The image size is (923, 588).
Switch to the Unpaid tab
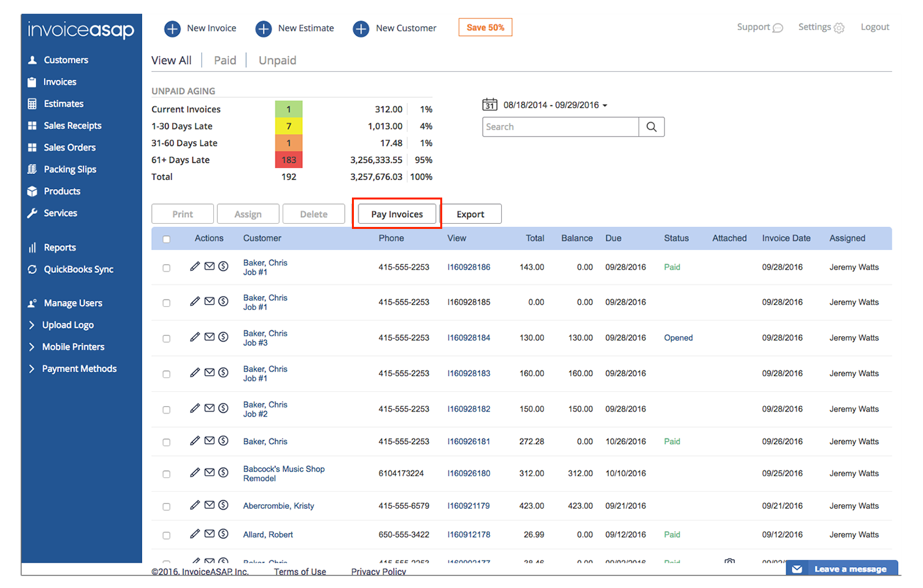(x=277, y=60)
